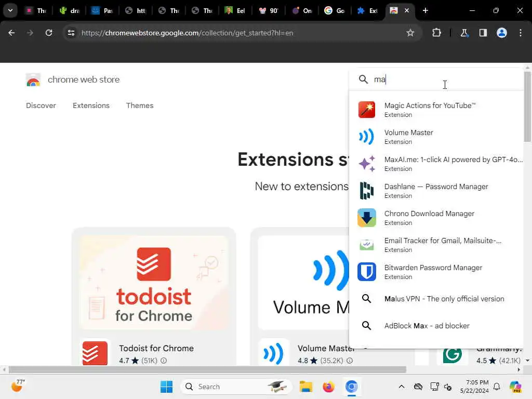Open File Explorer from taskbar
532x399 pixels.
(305, 387)
